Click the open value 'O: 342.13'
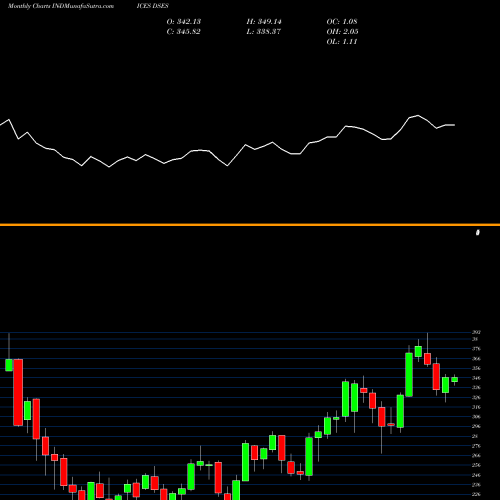The height and width of the screenshot is (500, 500). 184,22
